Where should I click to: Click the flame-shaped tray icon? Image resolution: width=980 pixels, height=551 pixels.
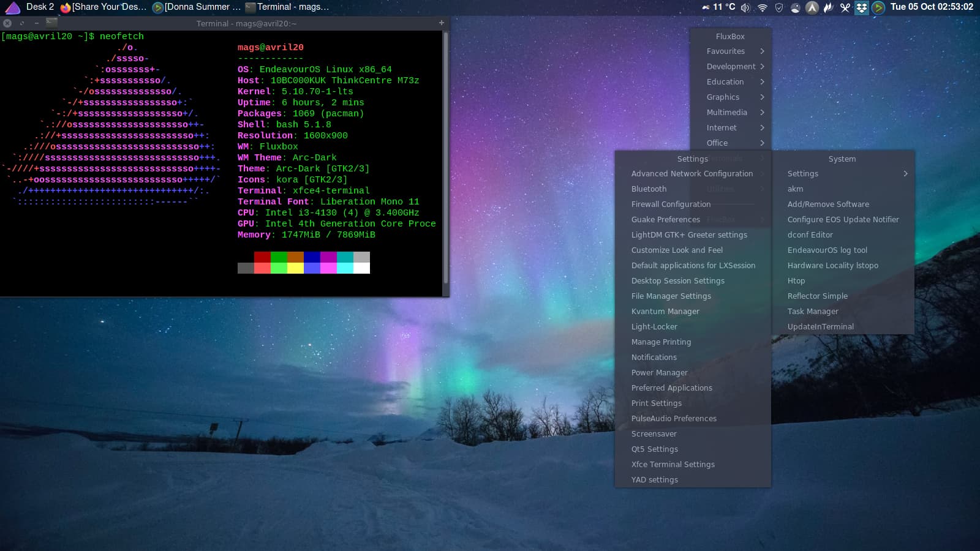(829, 7)
